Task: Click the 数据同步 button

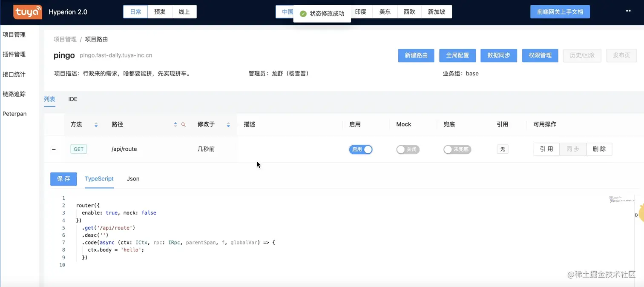Action: coord(499,55)
